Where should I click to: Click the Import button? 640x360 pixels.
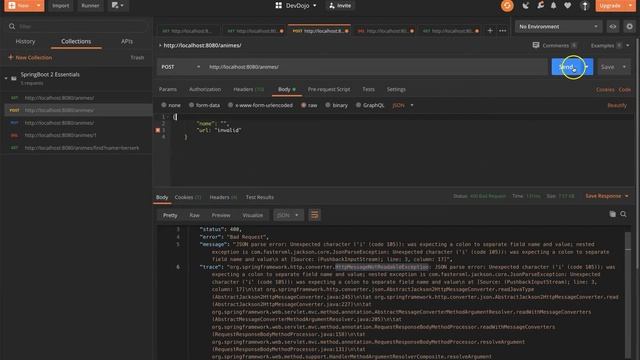point(60,6)
